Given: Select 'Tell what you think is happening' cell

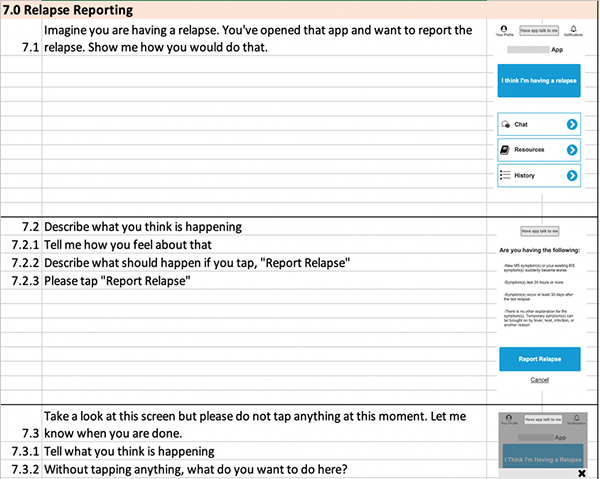Looking at the screenshot, I should pyautogui.click(x=264, y=451).
